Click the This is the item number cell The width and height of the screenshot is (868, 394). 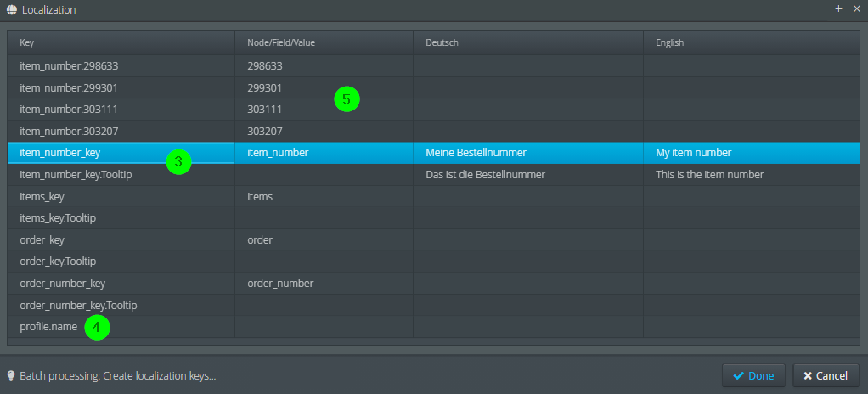tap(751, 175)
